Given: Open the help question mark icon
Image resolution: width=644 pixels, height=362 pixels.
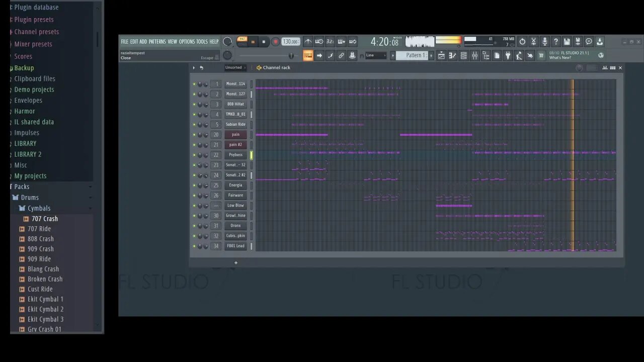Looking at the screenshot, I should (x=556, y=42).
